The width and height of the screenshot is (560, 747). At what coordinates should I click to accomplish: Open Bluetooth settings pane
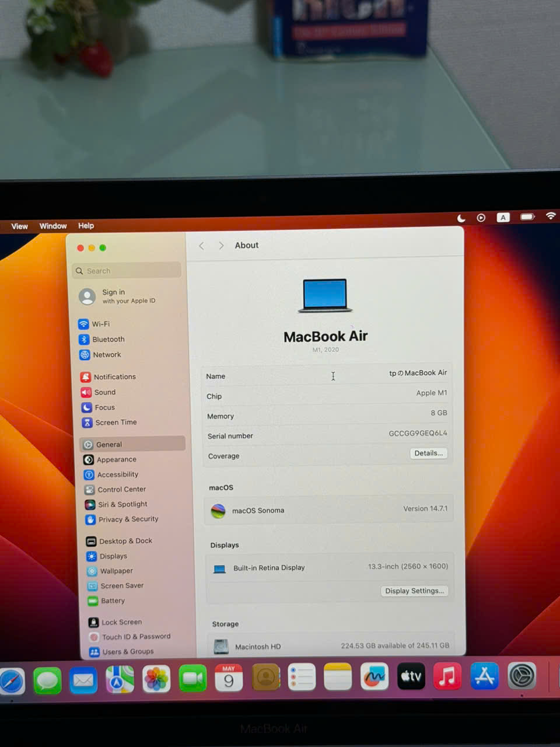101,339
